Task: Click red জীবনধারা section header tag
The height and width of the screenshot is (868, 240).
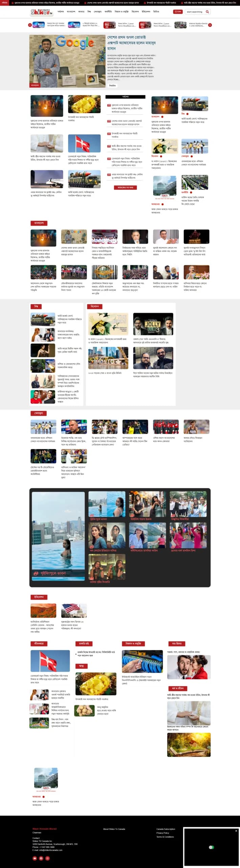Action: [39, 643]
